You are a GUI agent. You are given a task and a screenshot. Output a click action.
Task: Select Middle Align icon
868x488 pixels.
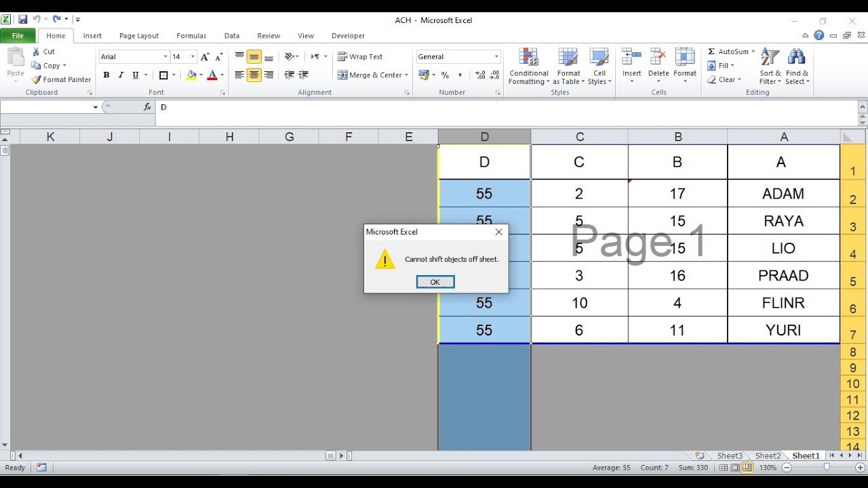coord(254,57)
